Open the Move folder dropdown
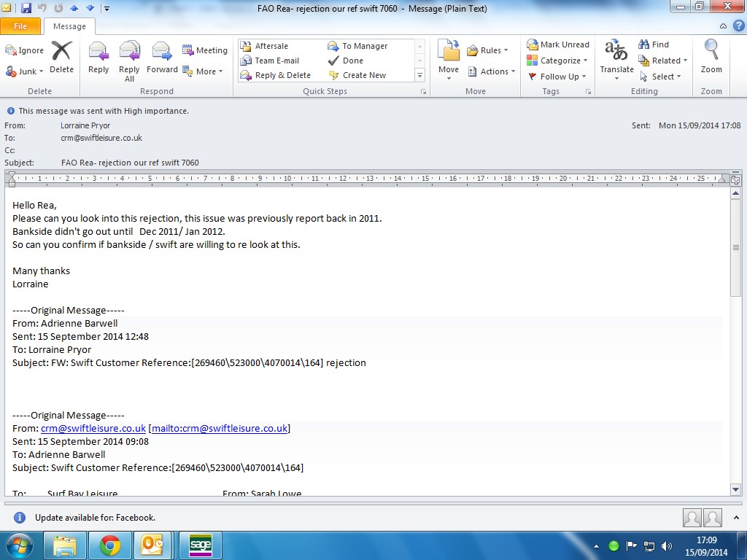747x560 pixels. (x=449, y=61)
